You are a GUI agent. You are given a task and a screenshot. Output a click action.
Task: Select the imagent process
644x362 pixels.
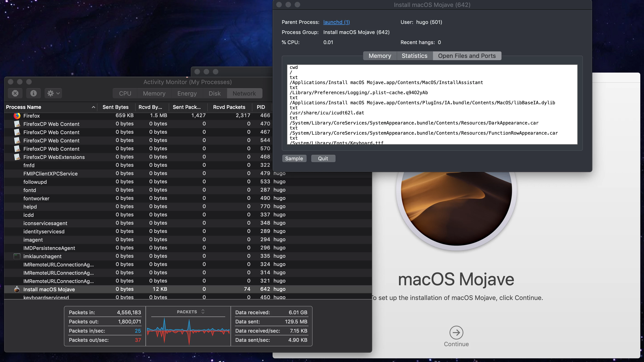188,239
